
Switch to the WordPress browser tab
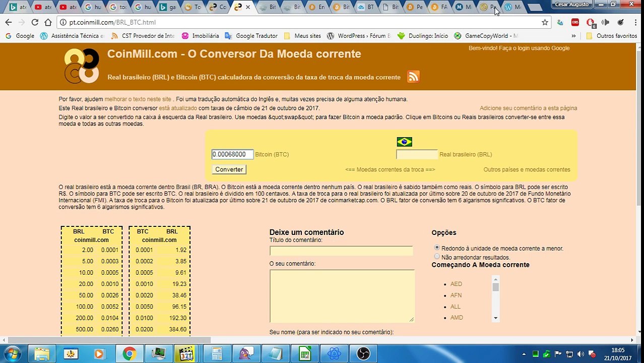514,7
